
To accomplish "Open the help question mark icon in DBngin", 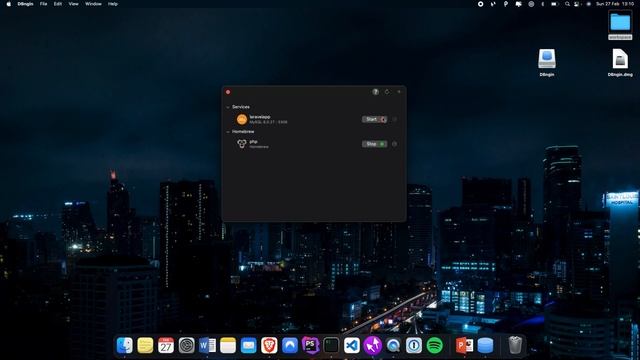I will coord(376,92).
